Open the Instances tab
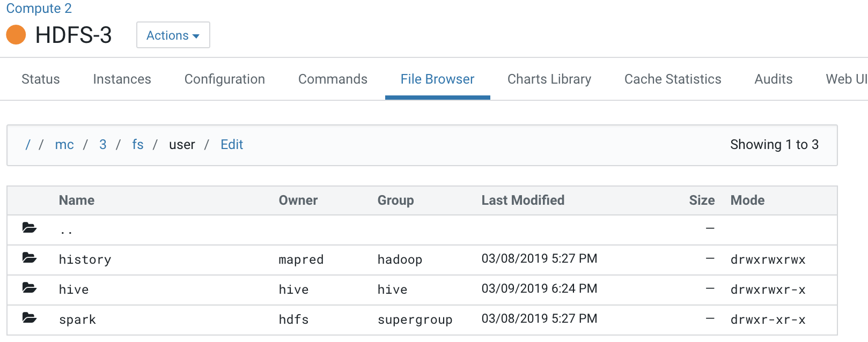 click(122, 79)
